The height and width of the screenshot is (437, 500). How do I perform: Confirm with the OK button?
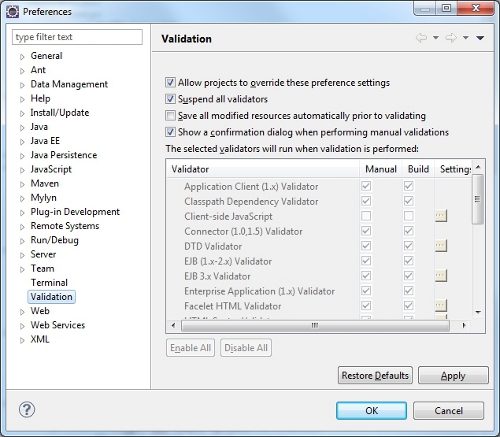point(371,410)
